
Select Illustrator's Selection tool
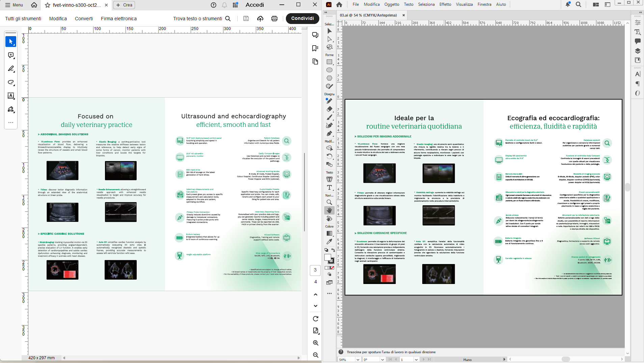tap(329, 31)
